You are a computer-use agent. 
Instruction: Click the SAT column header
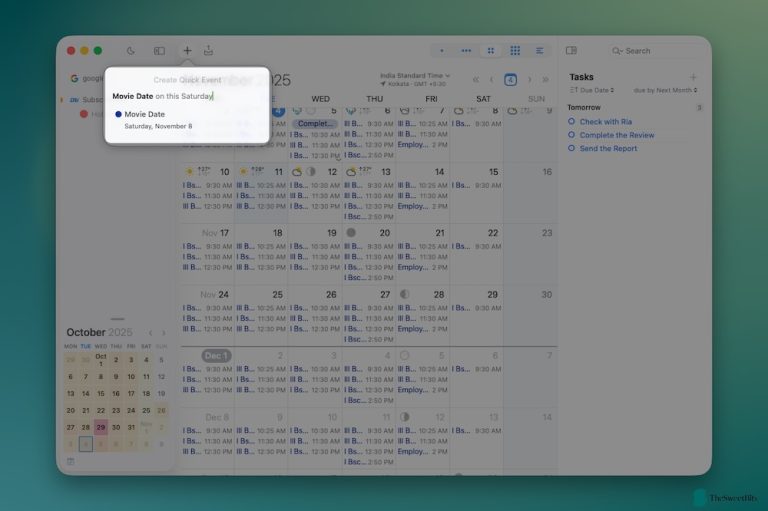click(x=483, y=99)
